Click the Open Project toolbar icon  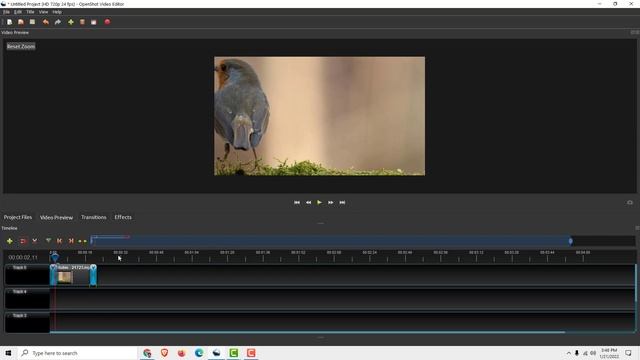coord(21,22)
